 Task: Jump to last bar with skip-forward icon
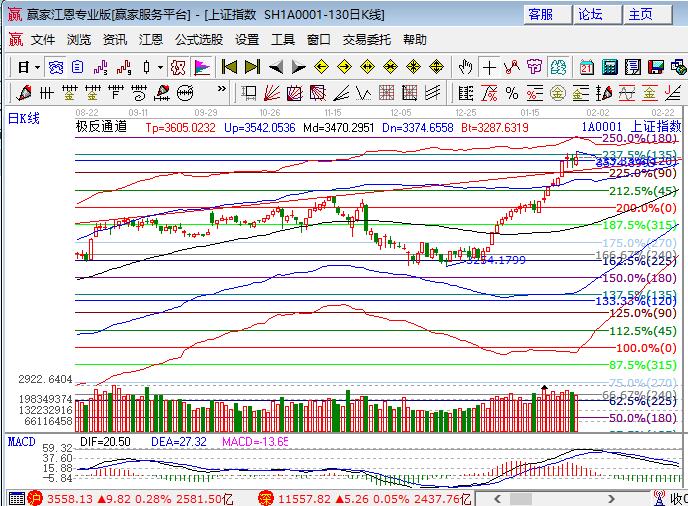click(252, 67)
